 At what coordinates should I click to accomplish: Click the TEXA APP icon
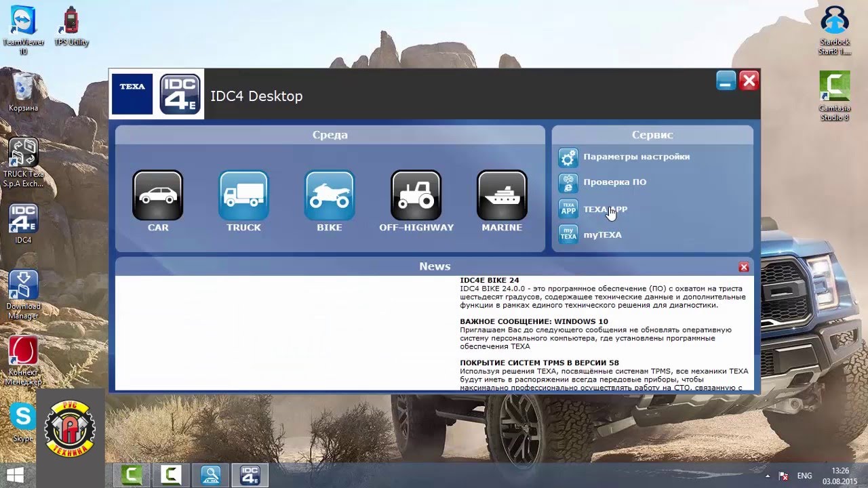click(x=568, y=209)
